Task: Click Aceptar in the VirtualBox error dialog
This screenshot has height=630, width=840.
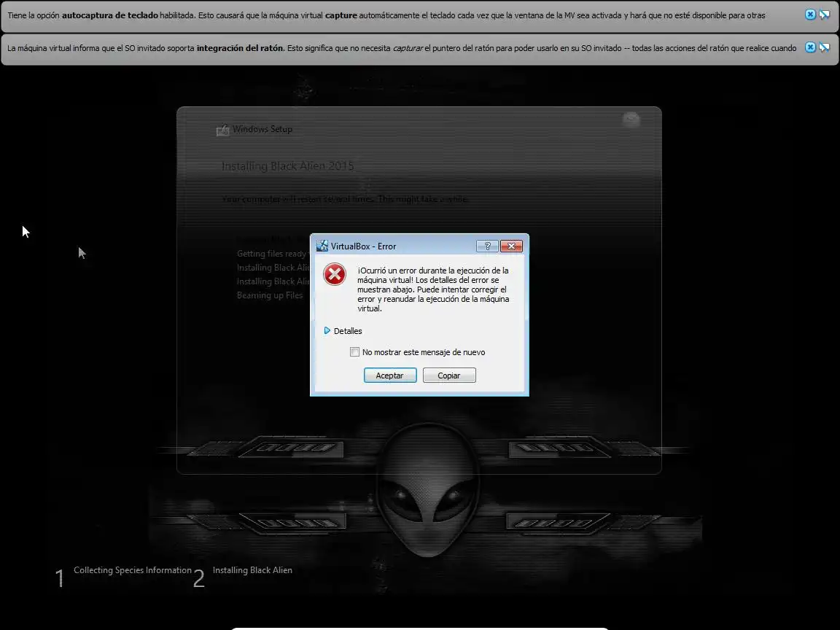Action: pos(390,376)
